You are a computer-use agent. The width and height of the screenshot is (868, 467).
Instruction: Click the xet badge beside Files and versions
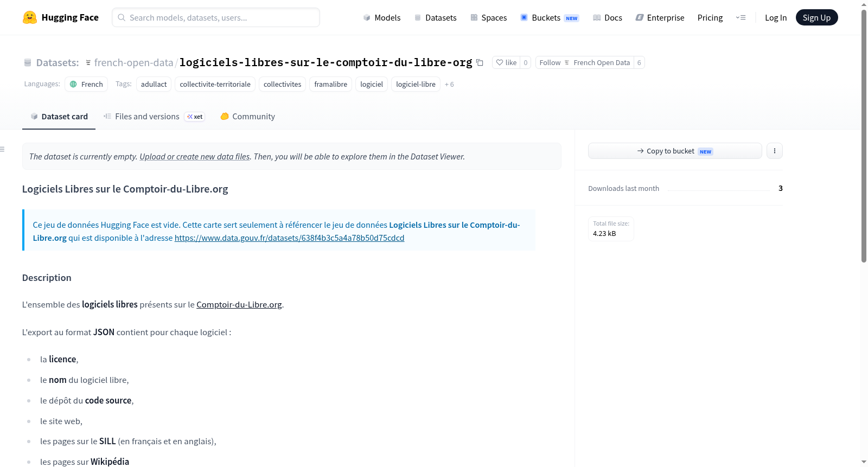coord(195,117)
